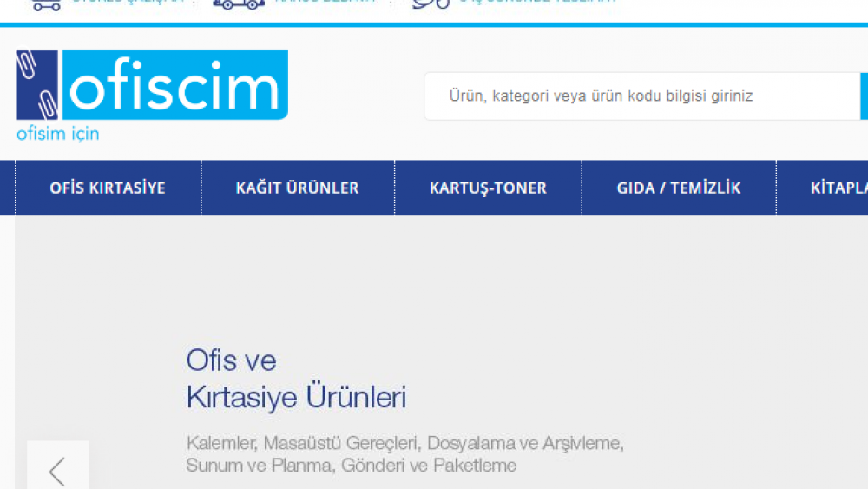The width and height of the screenshot is (868, 489).
Task: Go to previous slide with left arrow
Action: coord(57,466)
